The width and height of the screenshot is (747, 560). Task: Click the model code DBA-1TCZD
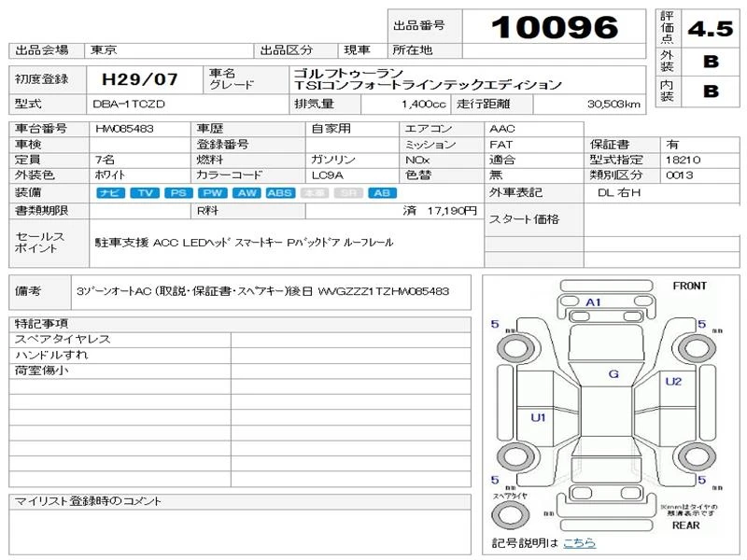[129, 105]
